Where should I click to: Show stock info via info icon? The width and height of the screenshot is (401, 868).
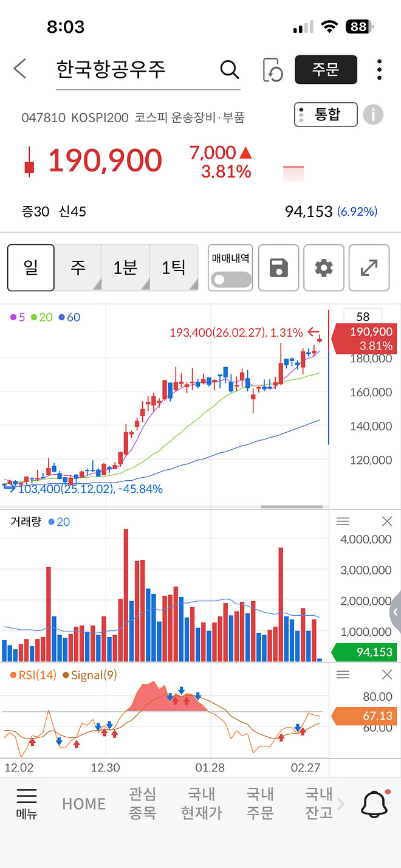coord(374,114)
